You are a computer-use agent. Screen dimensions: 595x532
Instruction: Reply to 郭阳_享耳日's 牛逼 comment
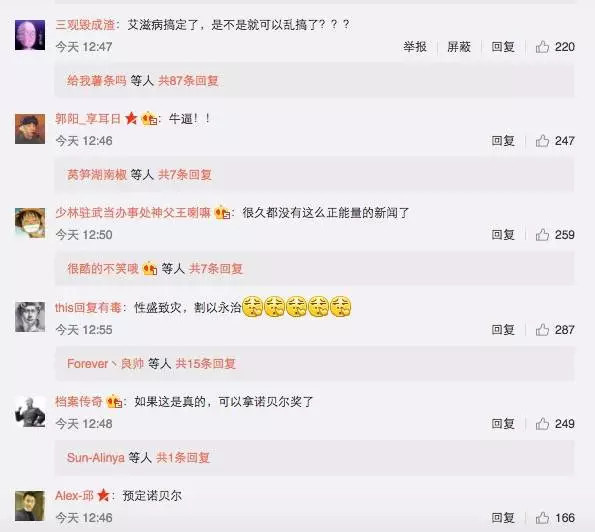(x=503, y=141)
